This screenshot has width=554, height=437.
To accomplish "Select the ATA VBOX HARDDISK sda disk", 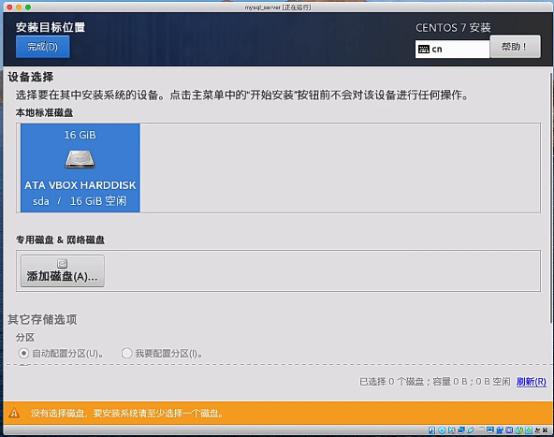I will (80, 168).
